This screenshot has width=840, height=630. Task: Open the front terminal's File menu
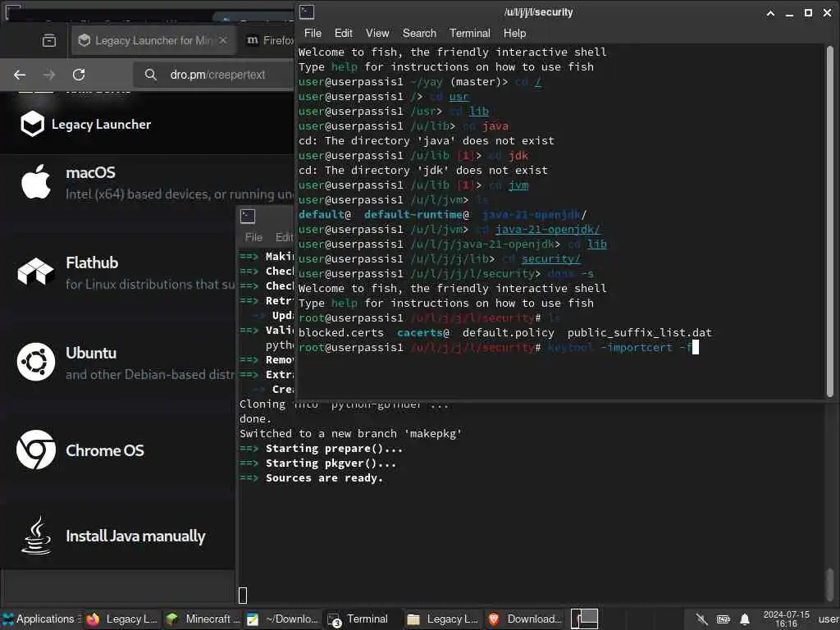point(313,33)
